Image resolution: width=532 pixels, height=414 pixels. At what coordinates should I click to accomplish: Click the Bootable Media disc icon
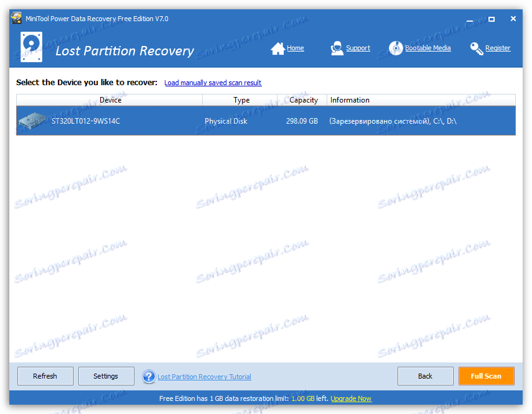pyautogui.click(x=396, y=48)
